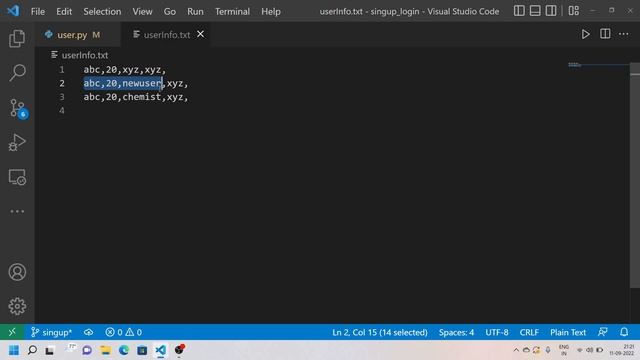The image size is (640, 360).
Task: Change end of line sequence CRLF
Action: coord(529,332)
